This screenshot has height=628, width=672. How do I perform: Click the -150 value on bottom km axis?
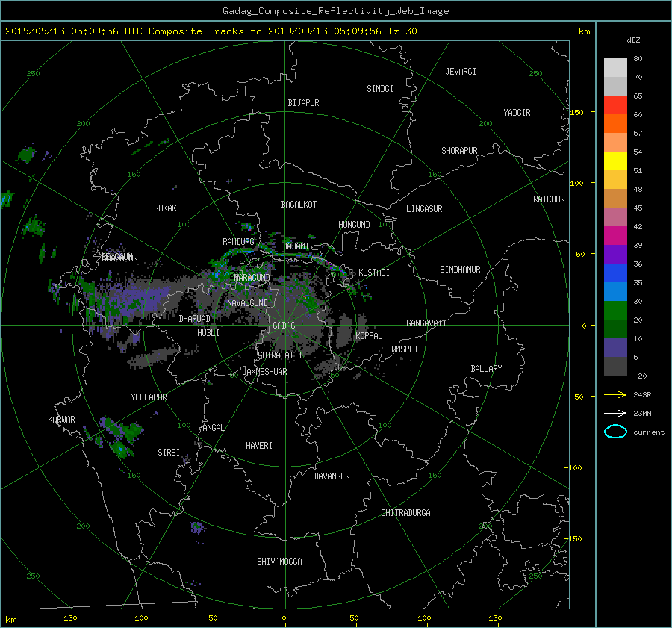coord(68,618)
